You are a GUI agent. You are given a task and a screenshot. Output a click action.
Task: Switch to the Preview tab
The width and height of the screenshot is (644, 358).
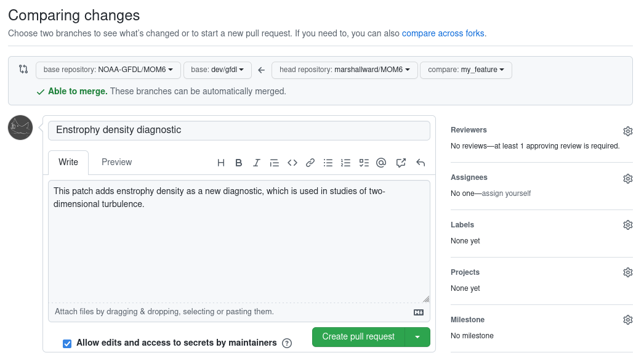[x=116, y=162]
